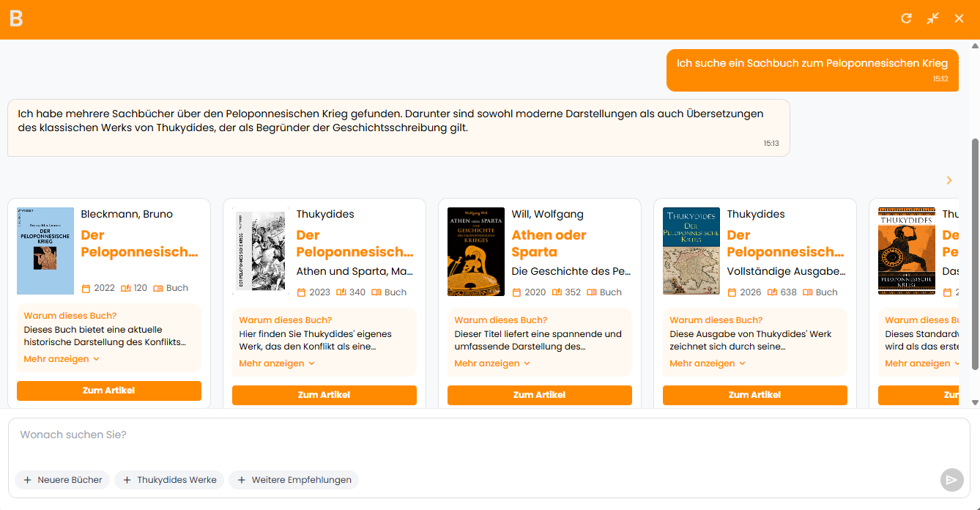Image resolution: width=980 pixels, height=510 pixels.
Task: Open Zum Artikel for Bleckmann book
Action: pyautogui.click(x=109, y=391)
